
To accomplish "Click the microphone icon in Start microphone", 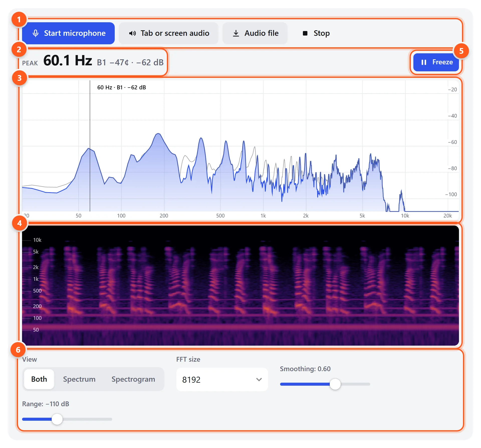I will [36, 33].
